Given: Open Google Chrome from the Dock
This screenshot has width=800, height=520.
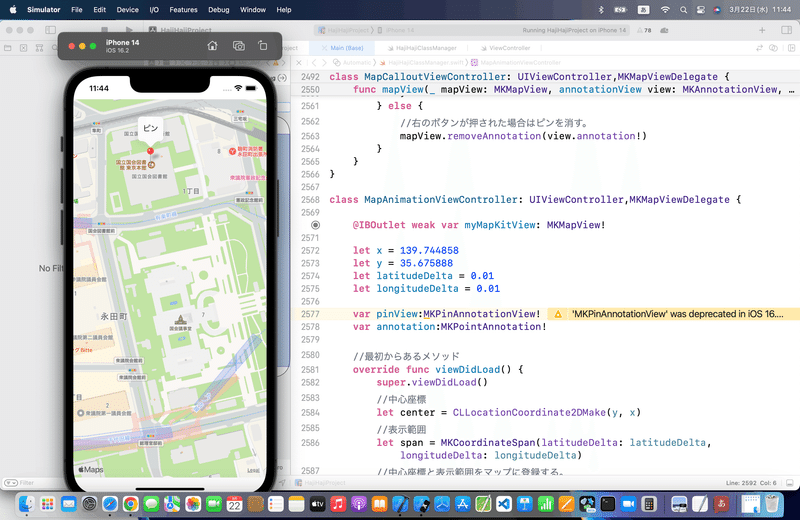Looking at the screenshot, I should pos(131,504).
